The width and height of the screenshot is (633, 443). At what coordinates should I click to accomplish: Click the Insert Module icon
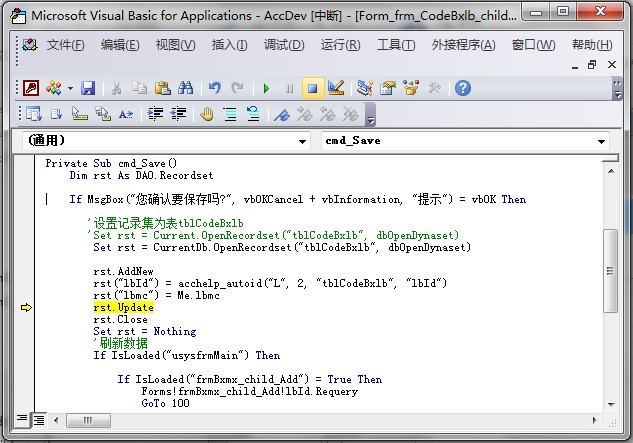[x=54, y=88]
